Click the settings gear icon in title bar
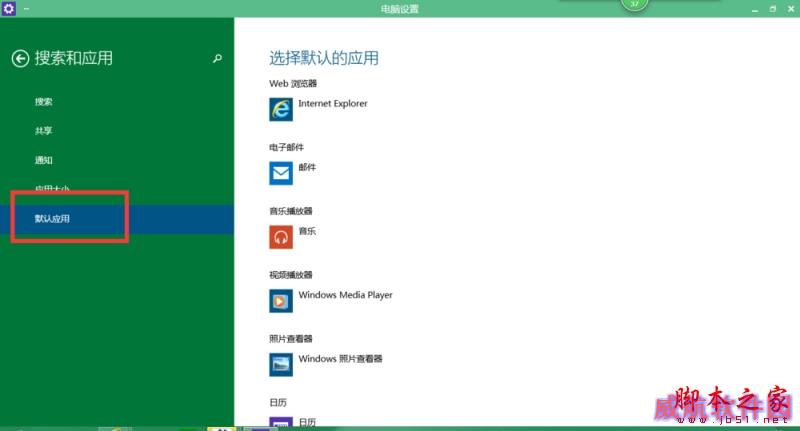800x431 pixels. [9, 8]
